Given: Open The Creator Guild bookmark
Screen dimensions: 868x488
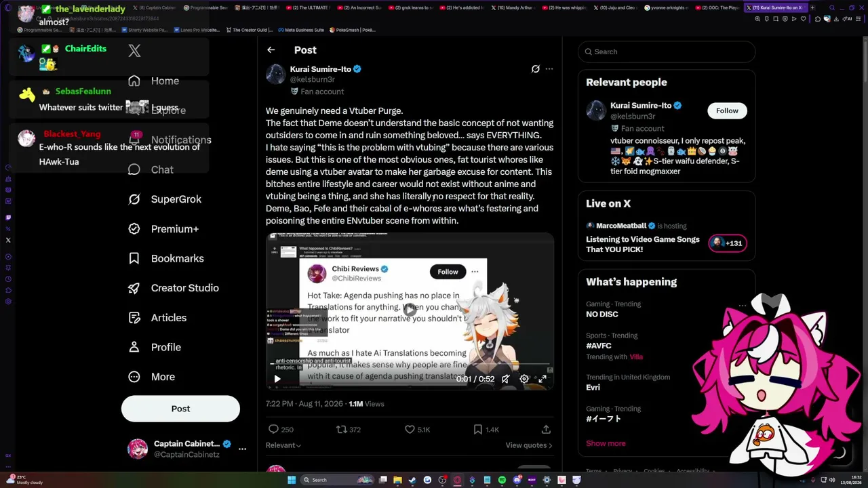Looking at the screenshot, I should coord(249,30).
